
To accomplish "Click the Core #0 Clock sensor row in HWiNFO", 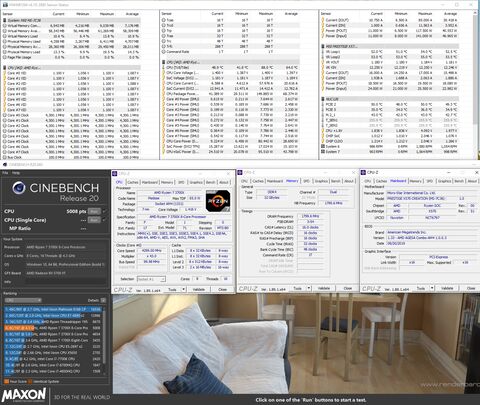I will (x=72, y=115).
